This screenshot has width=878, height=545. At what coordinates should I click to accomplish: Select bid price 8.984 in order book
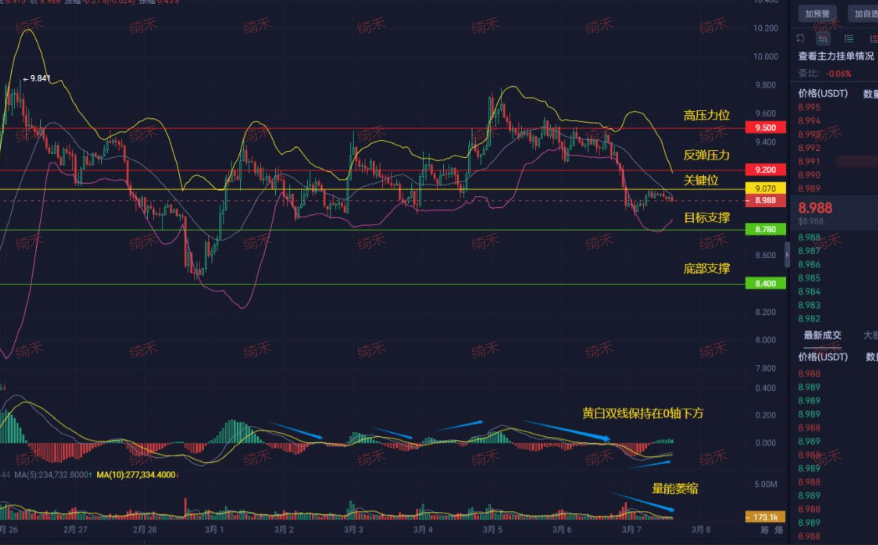pyautogui.click(x=809, y=291)
